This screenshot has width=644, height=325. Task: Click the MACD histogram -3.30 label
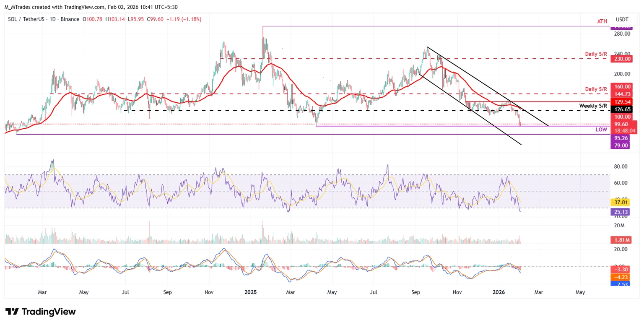coord(621,269)
